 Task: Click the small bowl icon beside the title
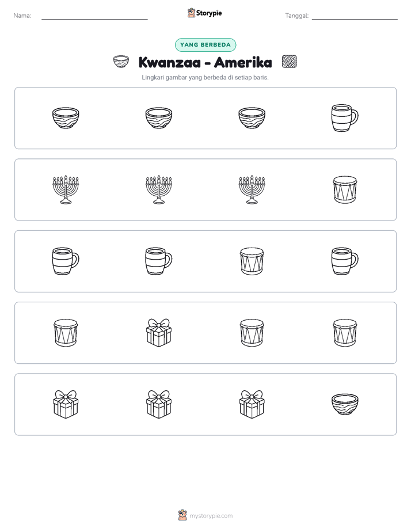[121, 62]
